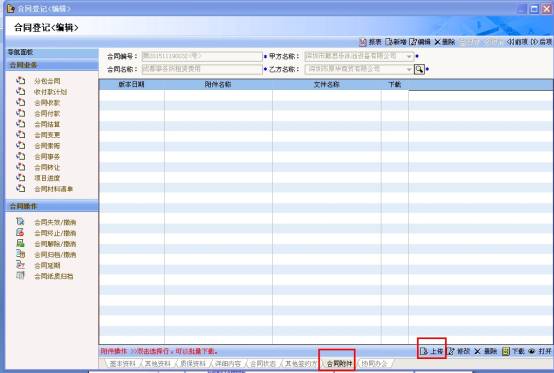Image resolution: width=554 pixels, height=373 pixels.
Task: Open the 合同索赔 entry
Action: [47, 146]
